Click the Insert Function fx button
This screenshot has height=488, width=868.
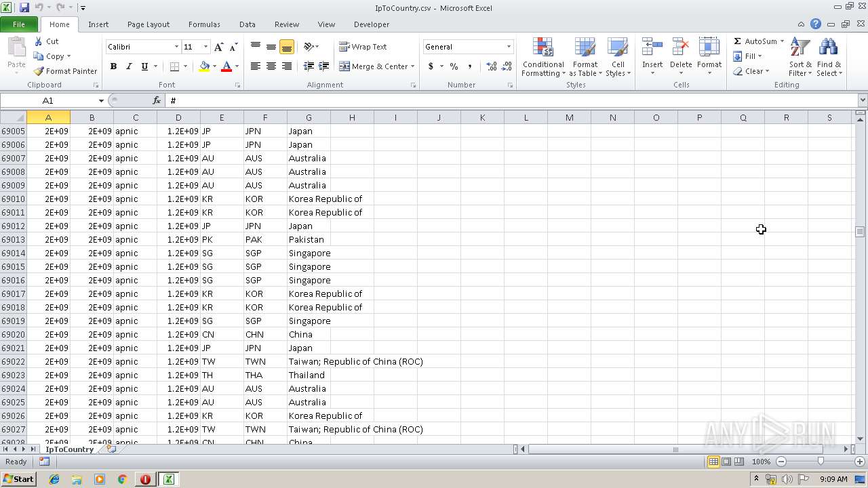pyautogui.click(x=157, y=100)
